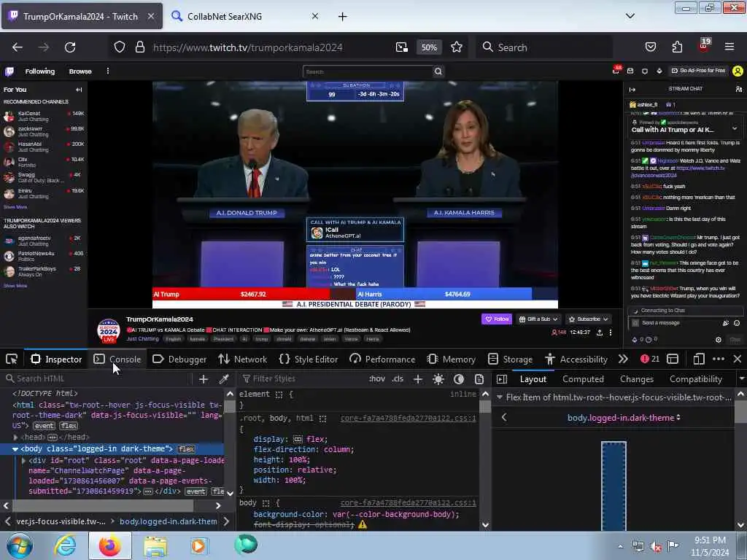
Task: Click the Twitch Browse link
Action: 80,71
